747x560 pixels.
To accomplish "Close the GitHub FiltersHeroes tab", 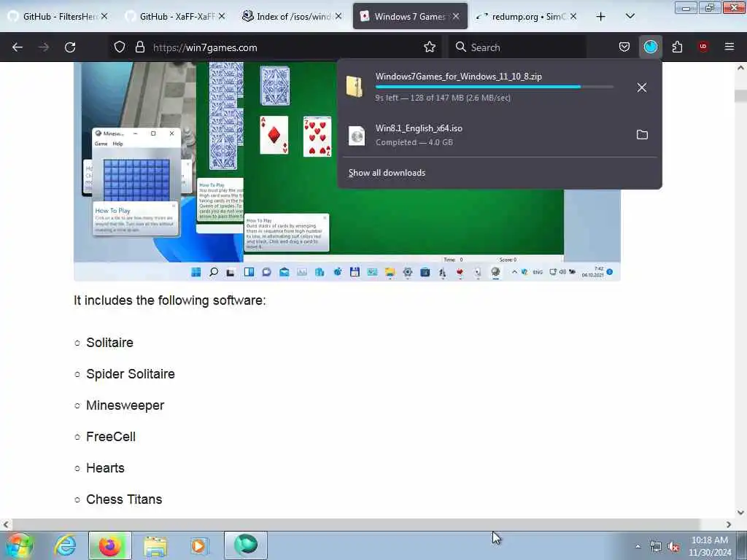I will (104, 17).
